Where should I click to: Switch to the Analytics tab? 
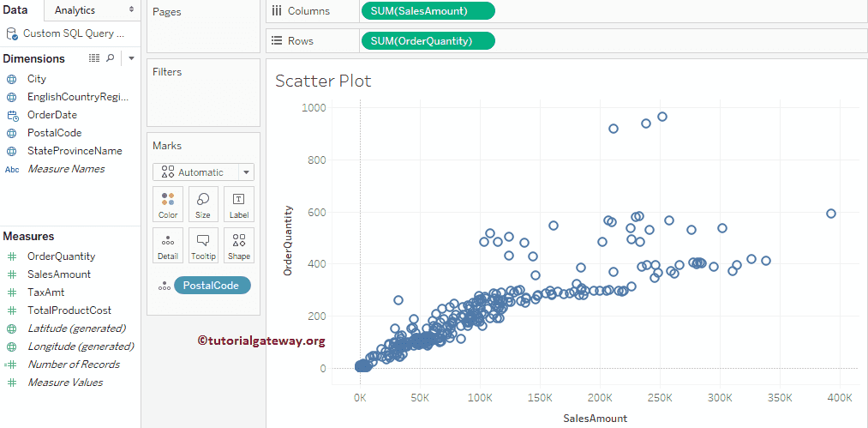click(75, 10)
